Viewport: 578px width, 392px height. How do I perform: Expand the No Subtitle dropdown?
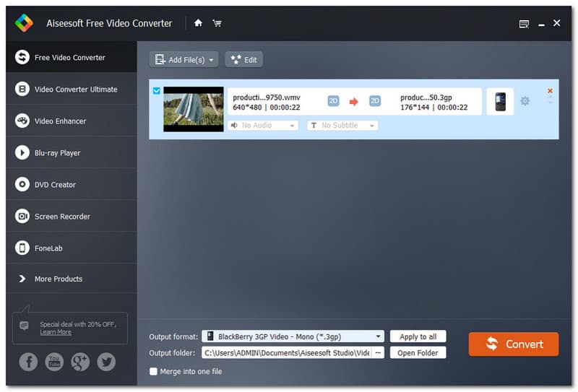342,126
